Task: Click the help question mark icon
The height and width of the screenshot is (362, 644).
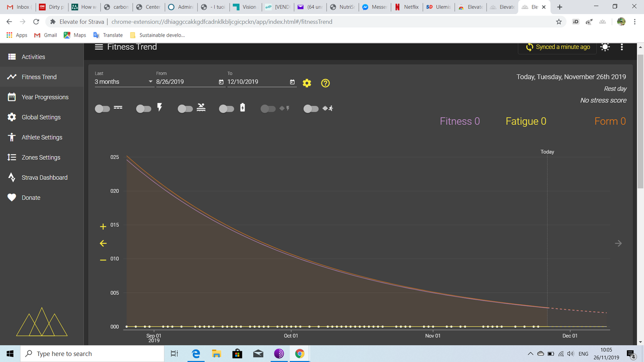Action: 325,83
